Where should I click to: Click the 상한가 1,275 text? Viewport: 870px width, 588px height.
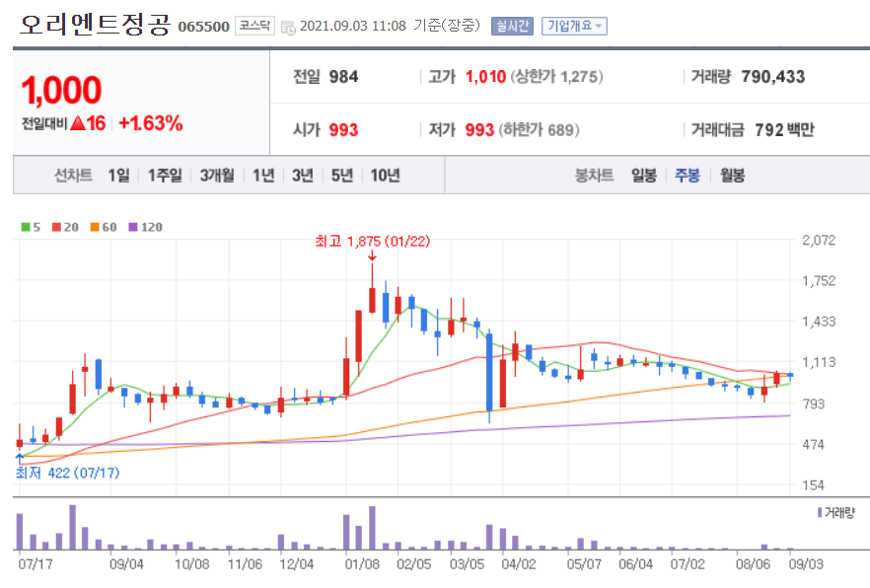pyautogui.click(x=556, y=77)
